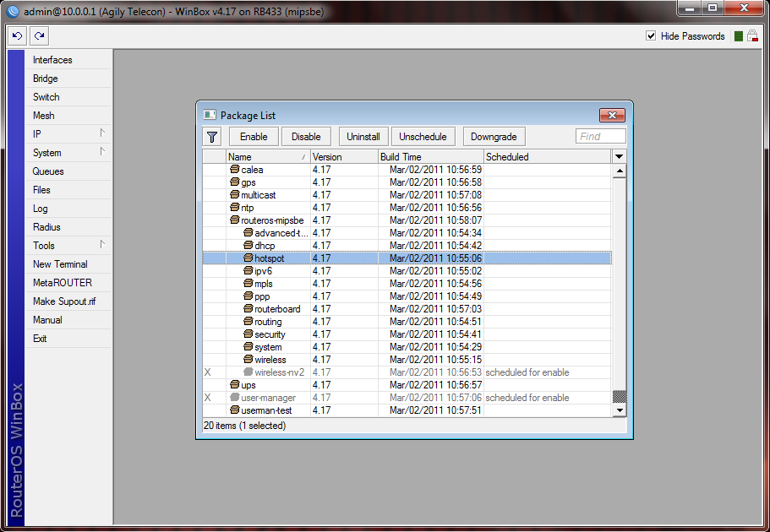Click the Build Time column header
770x532 pixels.
tap(431, 157)
